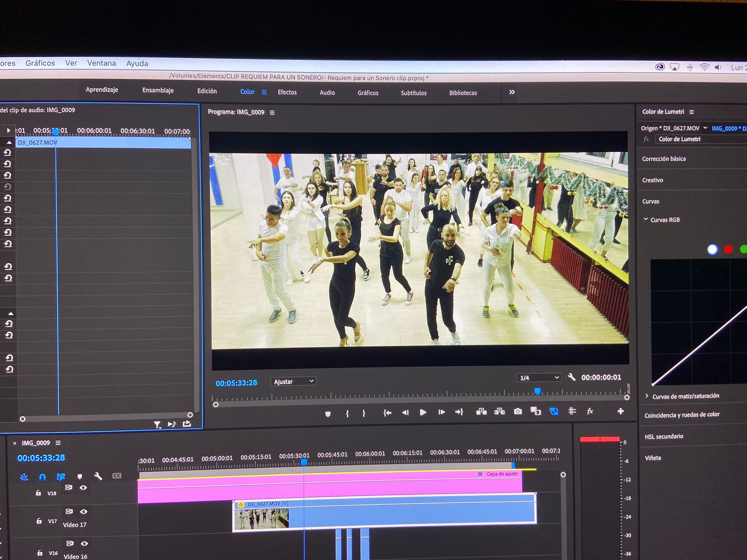Open the Ajustar zoom level dropdown
The width and height of the screenshot is (747, 560).
pos(293,381)
